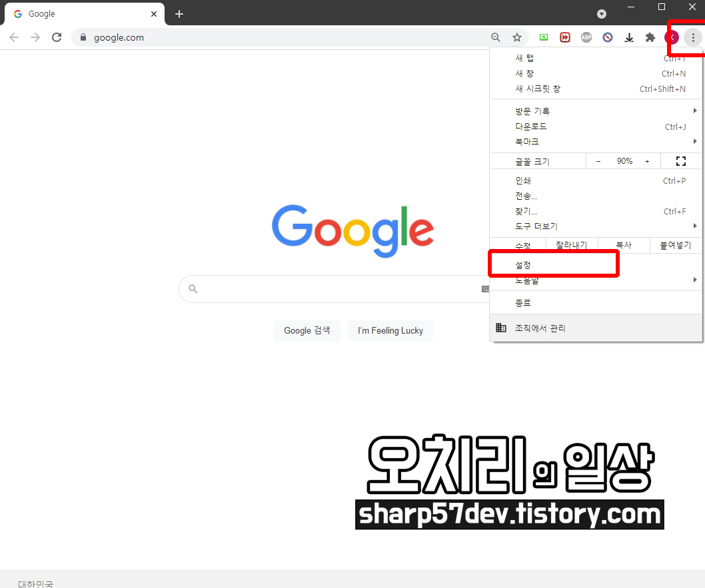705x588 pixels.
Task: Select the Google tab
Action: (x=85, y=14)
